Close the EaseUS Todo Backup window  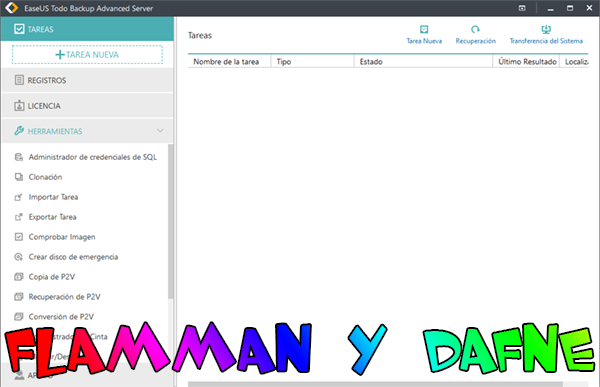click(589, 8)
